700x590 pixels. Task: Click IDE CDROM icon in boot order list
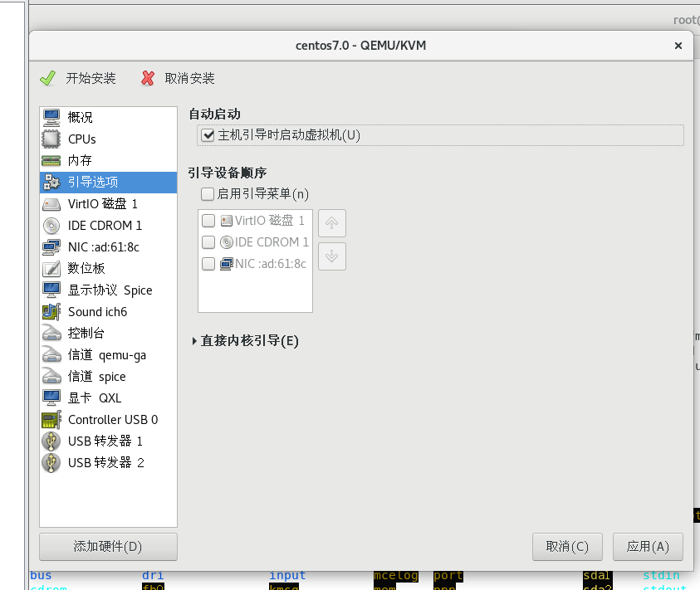click(x=227, y=241)
